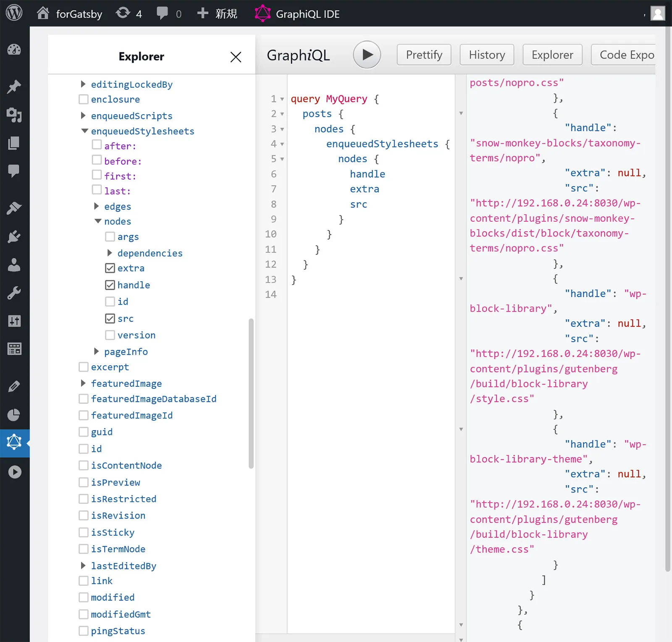Image resolution: width=672 pixels, height=642 pixels.
Task: Collapse the enqueuedStylesheets tree node
Action: (x=84, y=131)
